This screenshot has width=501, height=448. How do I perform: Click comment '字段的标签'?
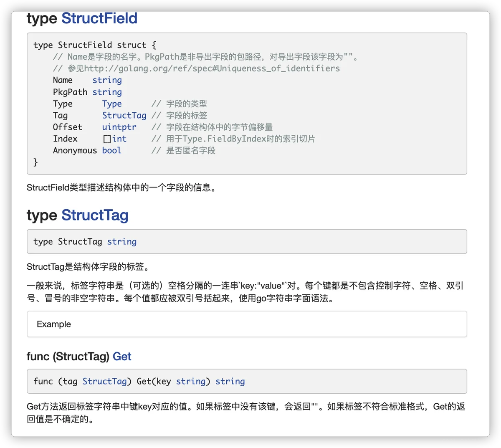coord(179,115)
